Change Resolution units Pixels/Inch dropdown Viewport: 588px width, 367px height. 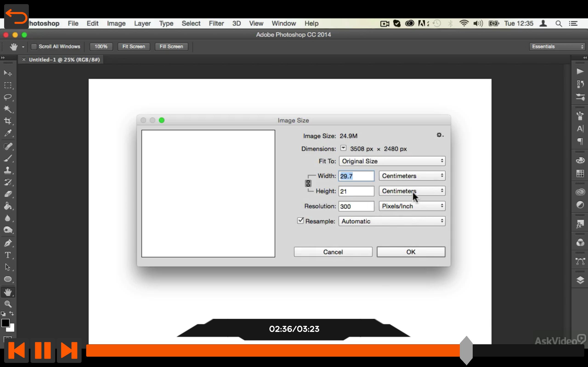point(412,206)
